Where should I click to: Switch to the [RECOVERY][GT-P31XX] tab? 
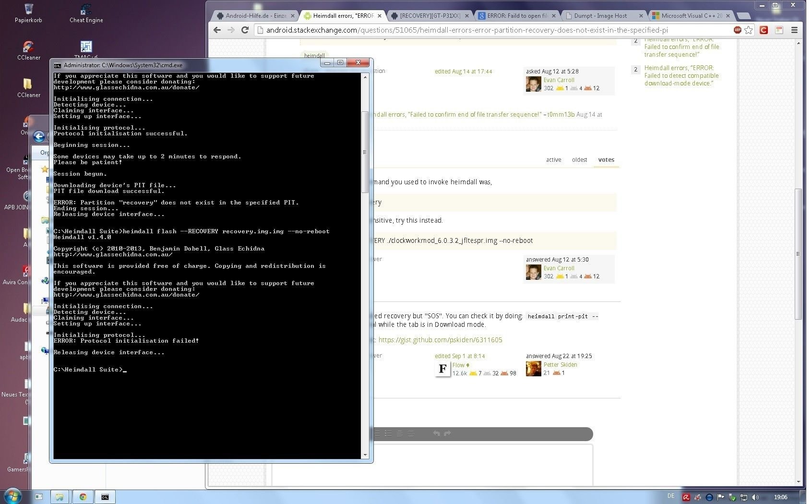430,16
